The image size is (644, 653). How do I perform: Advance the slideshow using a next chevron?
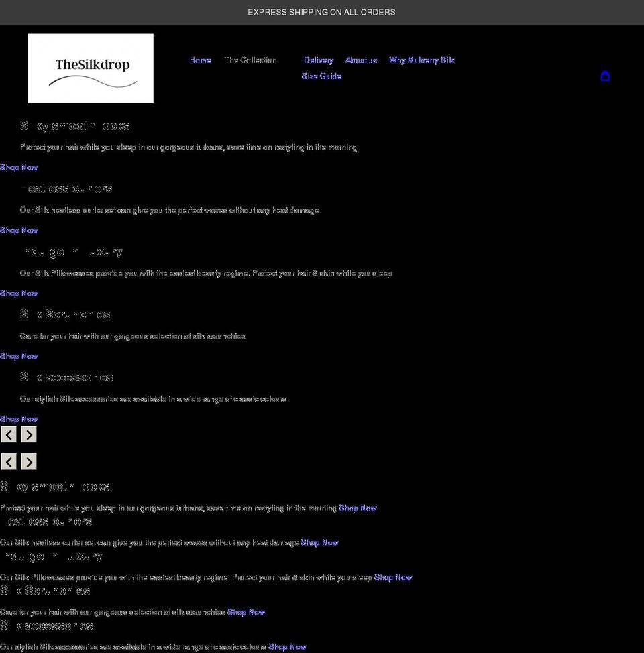tap(28, 434)
